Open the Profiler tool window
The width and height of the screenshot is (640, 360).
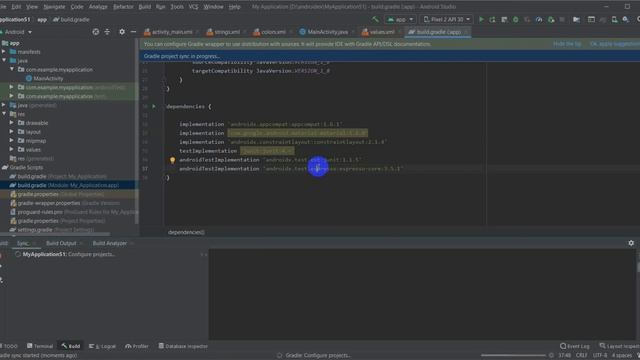[x=137, y=346]
